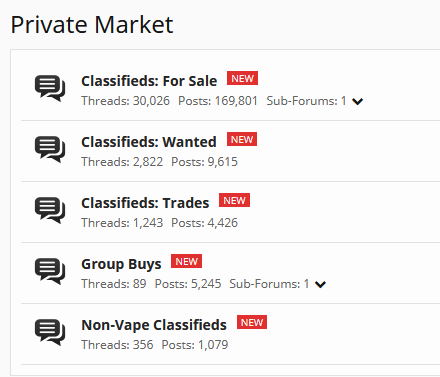440x377 pixels.
Task: Open the Classifieds: For Sale forum
Action: (149, 81)
